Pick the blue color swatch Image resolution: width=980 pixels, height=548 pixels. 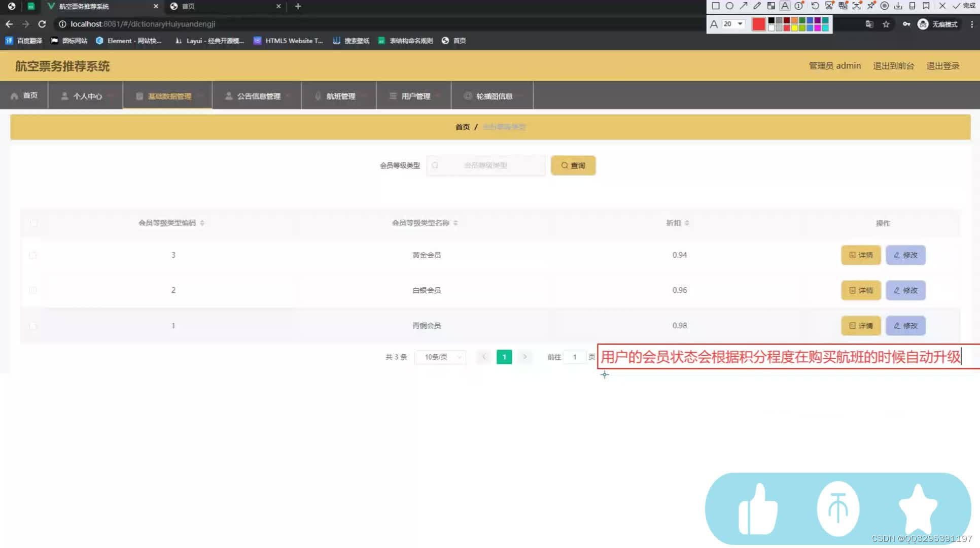coord(810,21)
